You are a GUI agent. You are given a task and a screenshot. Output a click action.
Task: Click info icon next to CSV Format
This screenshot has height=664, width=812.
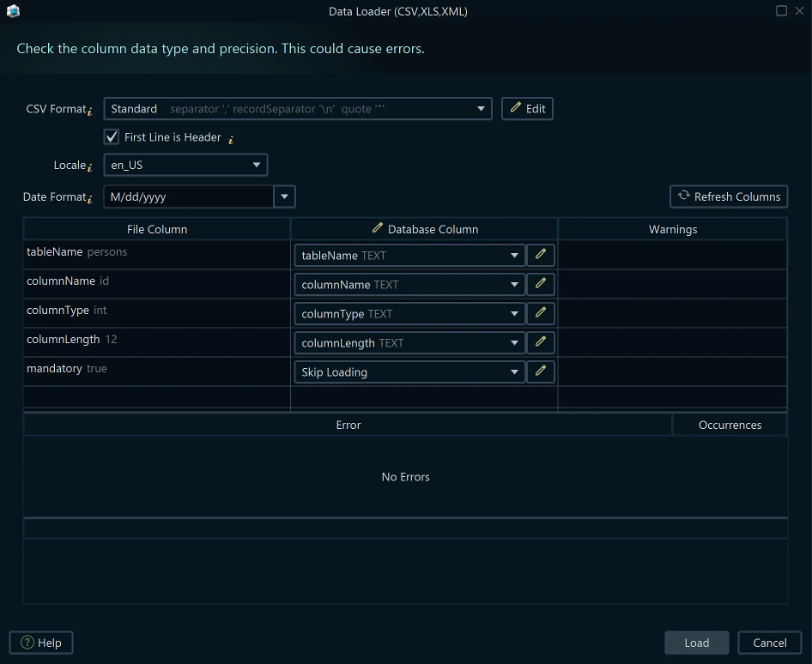point(91,111)
